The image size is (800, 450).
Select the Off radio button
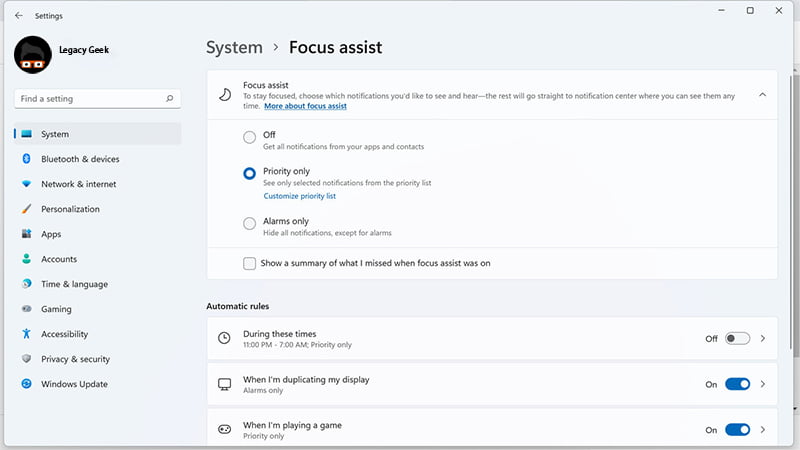(249, 137)
